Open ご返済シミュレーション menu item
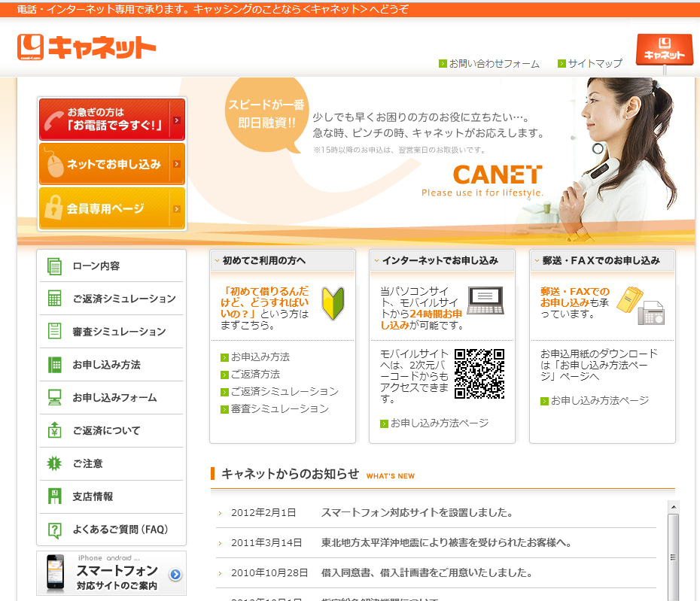 tap(111, 299)
